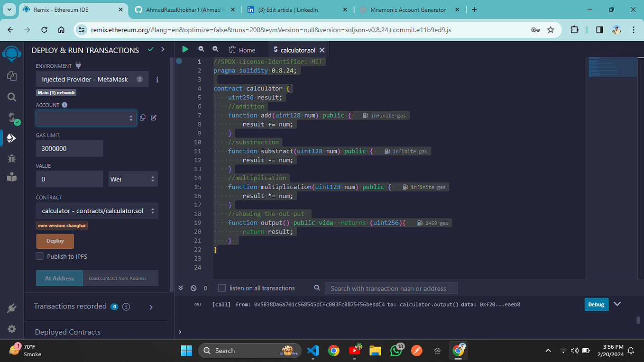
Task: Clear terminal with the clear console icon
Action: tap(193, 288)
